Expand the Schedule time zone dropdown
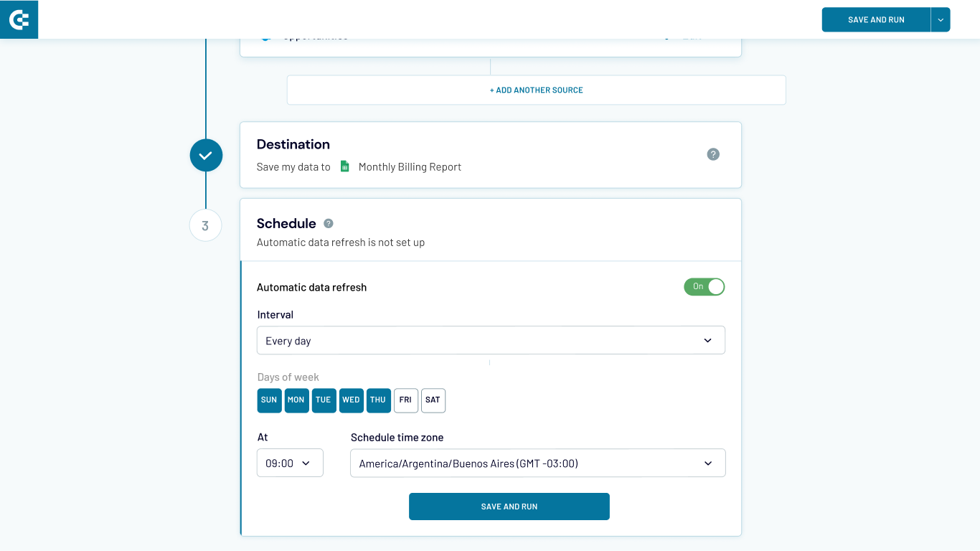The image size is (980, 551). (537, 463)
